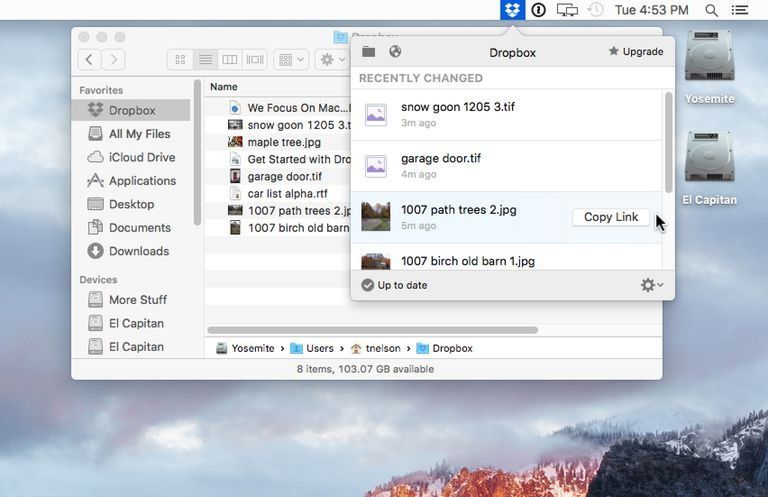This screenshot has height=497, width=768.
Task: Click the Dropbox menu bar icon
Action: click(512, 10)
